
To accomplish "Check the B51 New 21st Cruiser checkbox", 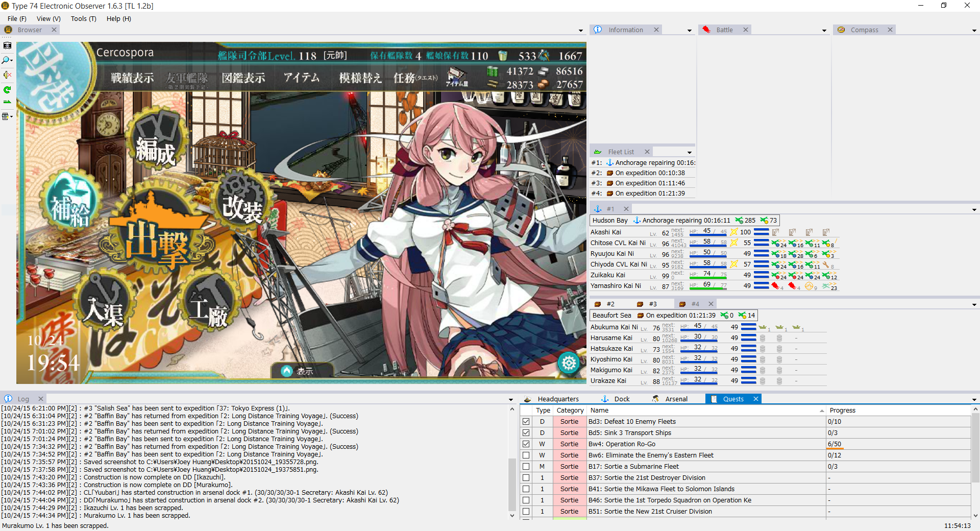I will (x=526, y=512).
